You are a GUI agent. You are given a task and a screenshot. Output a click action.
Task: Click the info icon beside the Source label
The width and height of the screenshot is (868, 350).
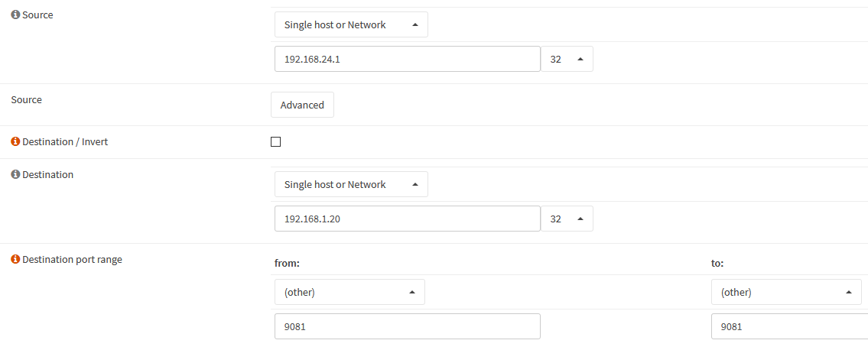click(x=15, y=15)
